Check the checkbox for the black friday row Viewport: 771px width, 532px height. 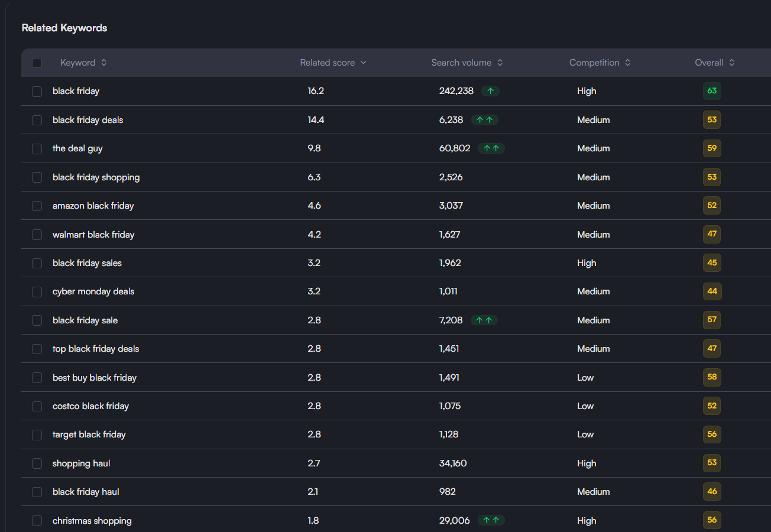pyautogui.click(x=37, y=91)
